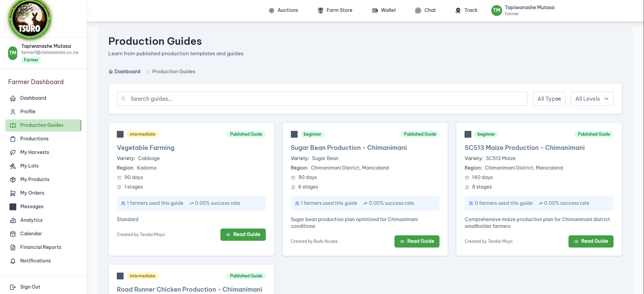Click the beginner badge on Sugar Bean card

(312, 134)
